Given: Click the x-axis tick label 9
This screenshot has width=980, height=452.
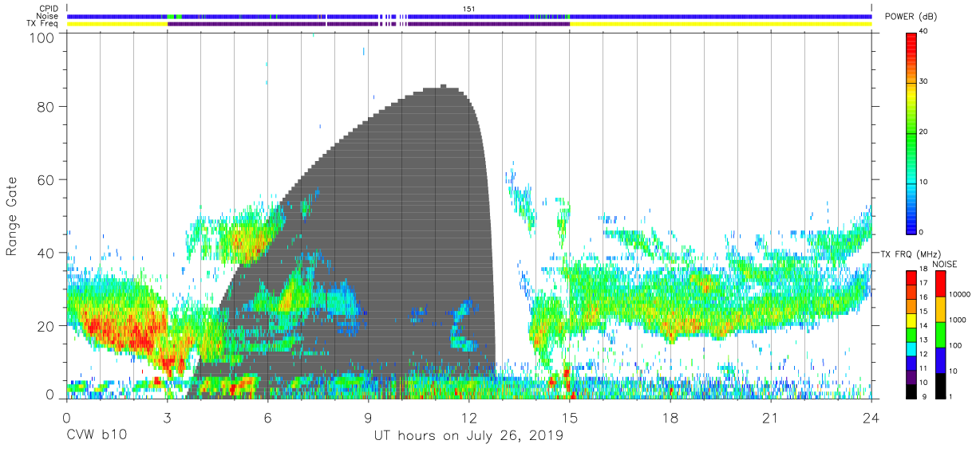Looking at the screenshot, I should tap(368, 417).
